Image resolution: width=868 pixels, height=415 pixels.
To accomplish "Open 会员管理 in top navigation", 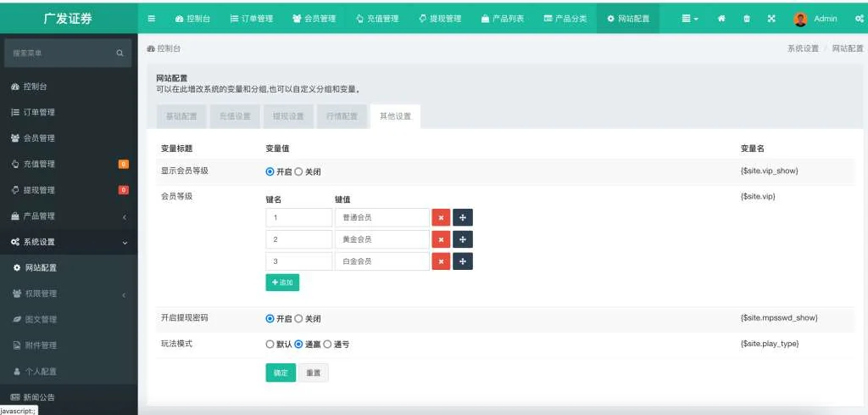I will pyautogui.click(x=314, y=19).
